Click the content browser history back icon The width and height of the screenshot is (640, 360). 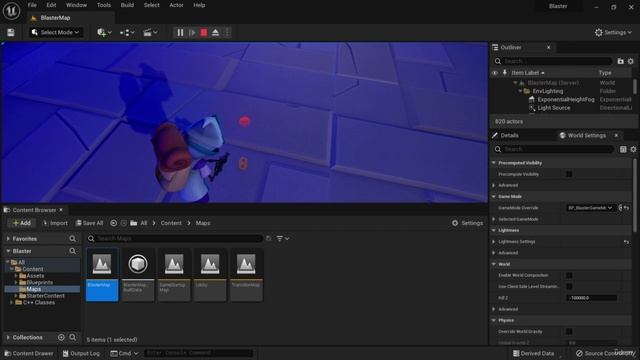tap(113, 223)
